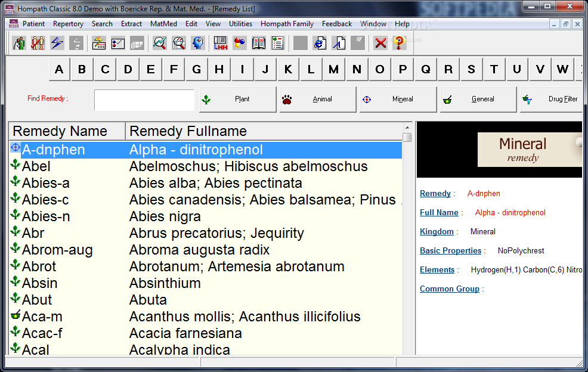Click the blue lightning bolt toolbar icon
The width and height of the screenshot is (588, 372).
57,43
